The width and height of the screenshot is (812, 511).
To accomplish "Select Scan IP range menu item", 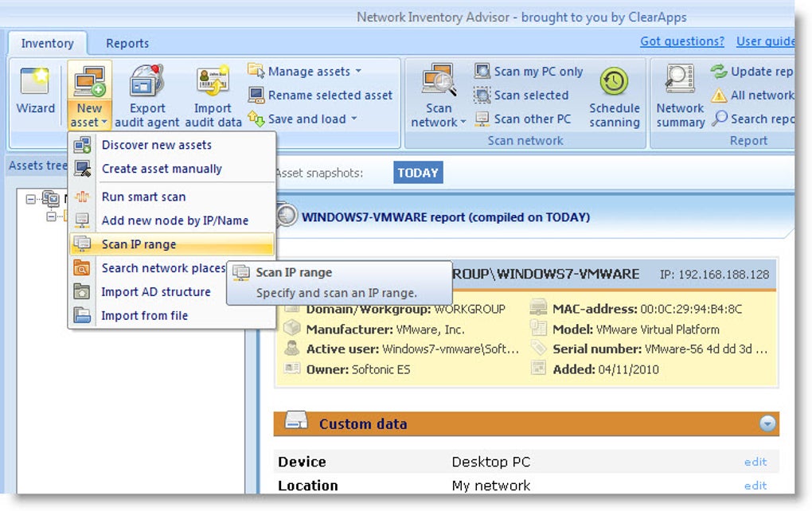I will pos(172,244).
